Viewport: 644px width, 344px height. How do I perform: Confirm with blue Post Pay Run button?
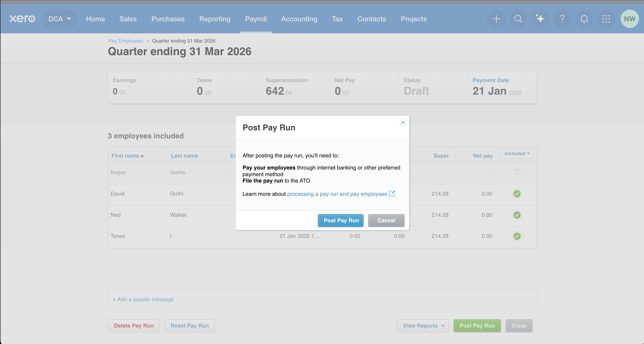[340, 220]
